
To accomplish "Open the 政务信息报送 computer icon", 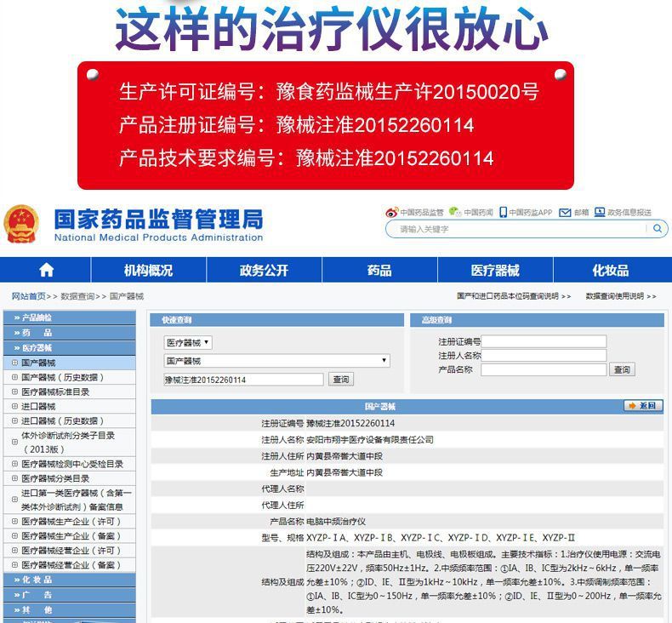I will pos(600,212).
